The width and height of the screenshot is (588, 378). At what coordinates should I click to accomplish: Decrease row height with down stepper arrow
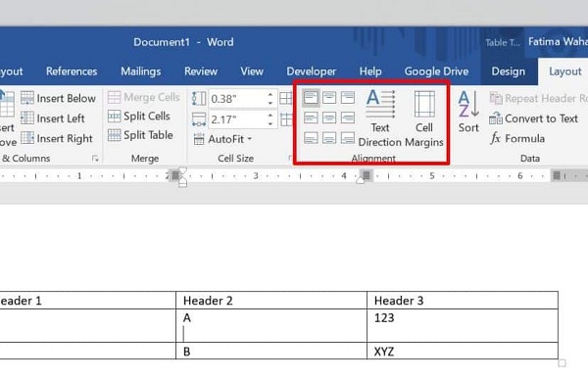click(270, 103)
